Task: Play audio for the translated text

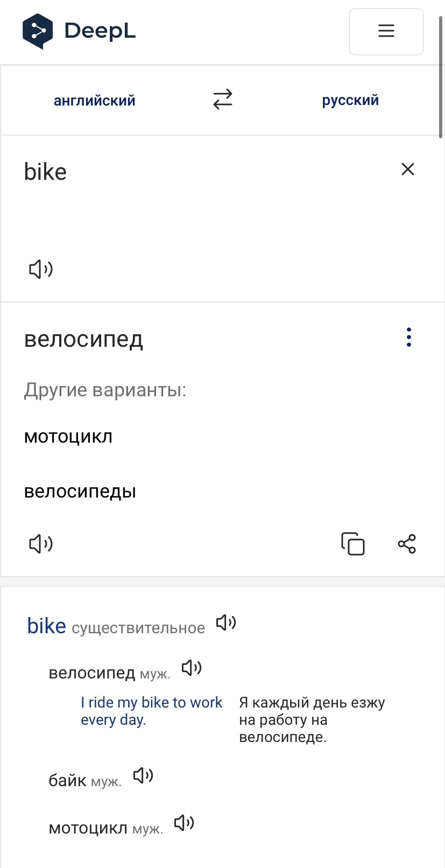Action: point(41,544)
